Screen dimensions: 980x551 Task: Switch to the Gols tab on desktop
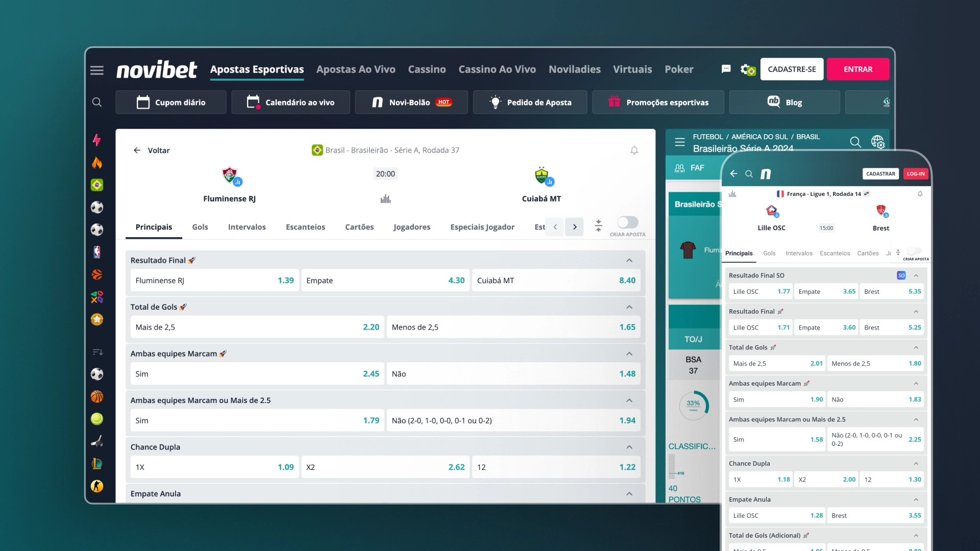point(200,227)
